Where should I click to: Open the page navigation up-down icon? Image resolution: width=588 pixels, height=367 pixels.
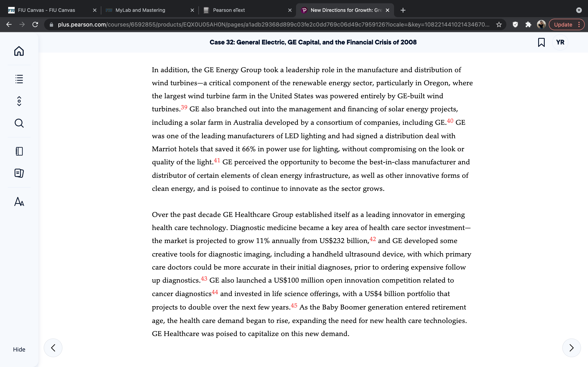pos(19,101)
